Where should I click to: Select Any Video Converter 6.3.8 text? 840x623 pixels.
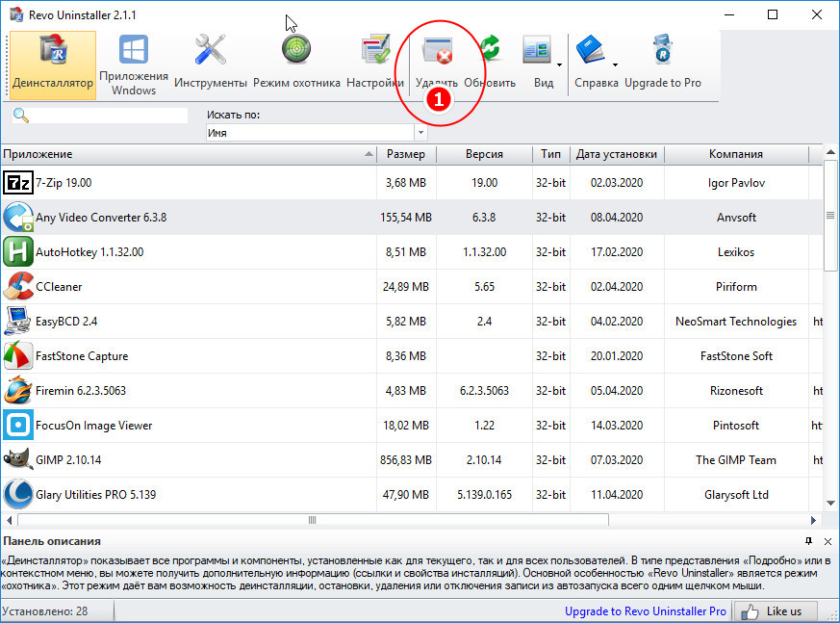click(x=101, y=218)
